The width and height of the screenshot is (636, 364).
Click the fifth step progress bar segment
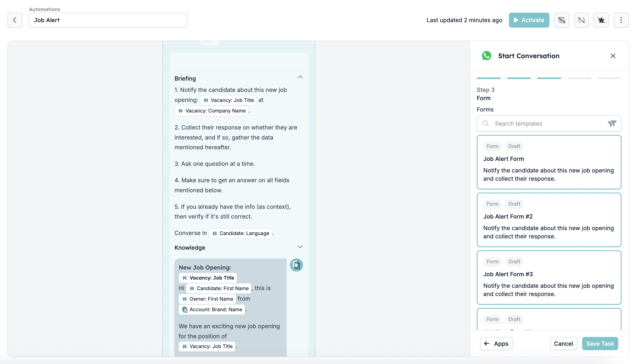point(609,78)
